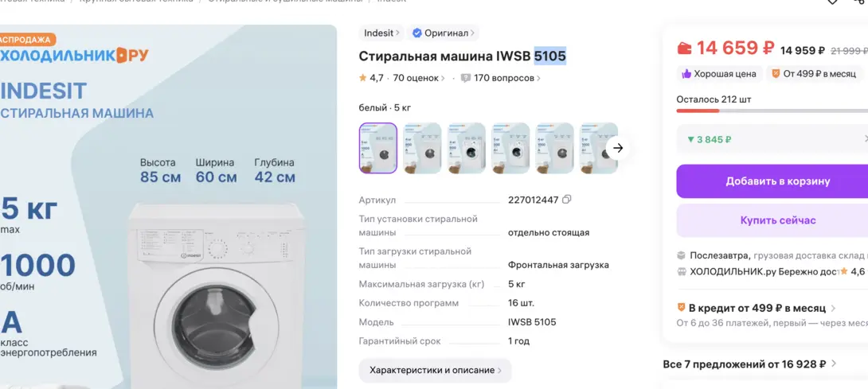
Task: Select the first highlighted product thumbnail
Action: pyautogui.click(x=378, y=148)
